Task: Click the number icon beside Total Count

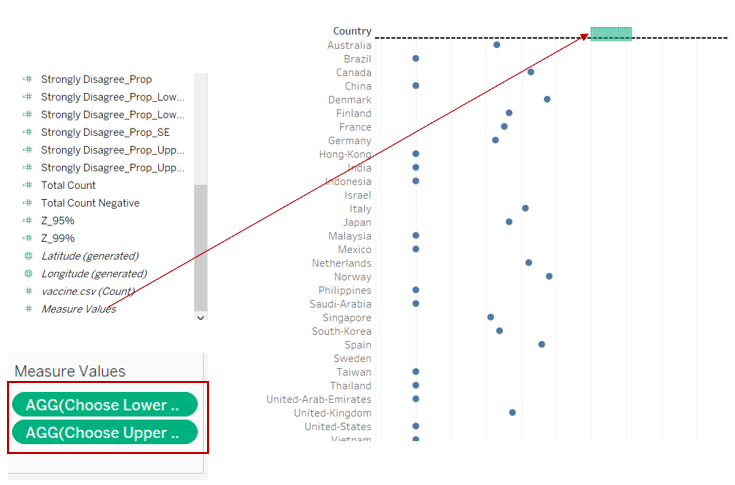Action: pos(28,185)
